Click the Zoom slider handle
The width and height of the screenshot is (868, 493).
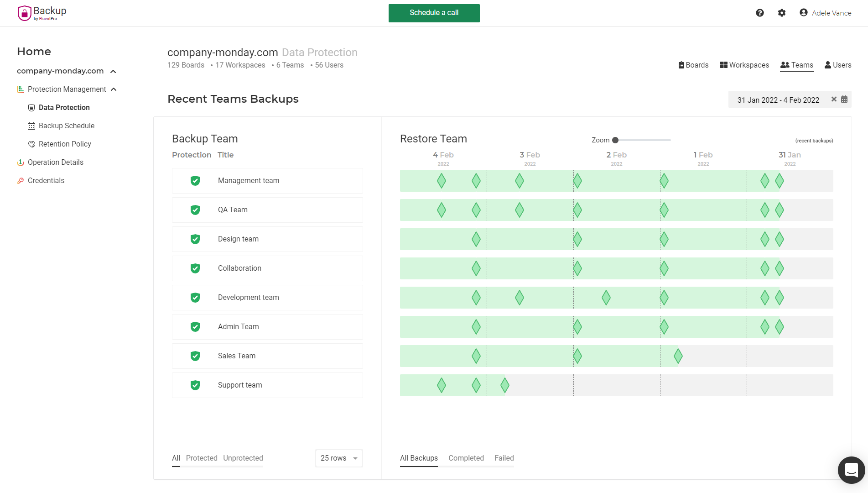coord(615,140)
